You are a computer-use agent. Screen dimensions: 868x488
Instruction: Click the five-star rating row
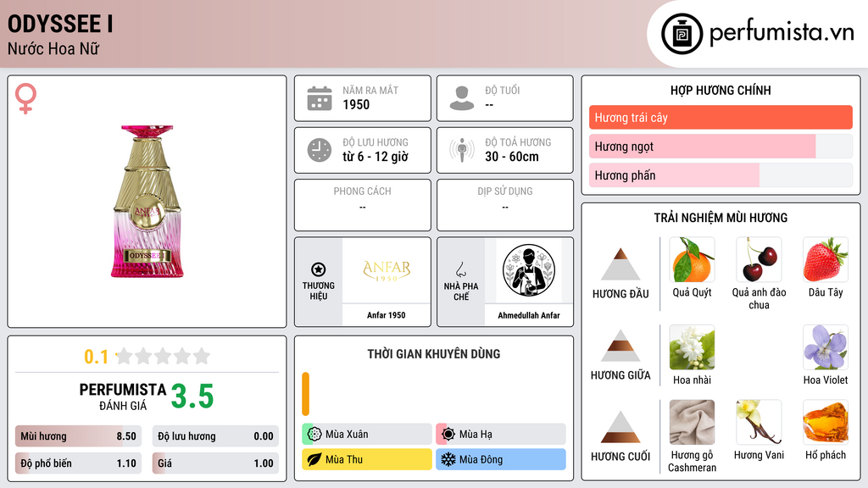tap(163, 356)
